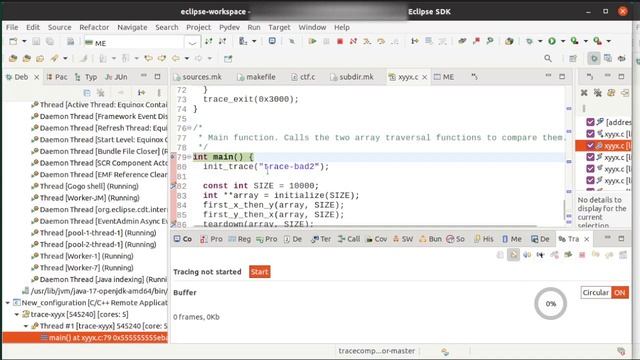Click the Step Over icon

[381, 41]
